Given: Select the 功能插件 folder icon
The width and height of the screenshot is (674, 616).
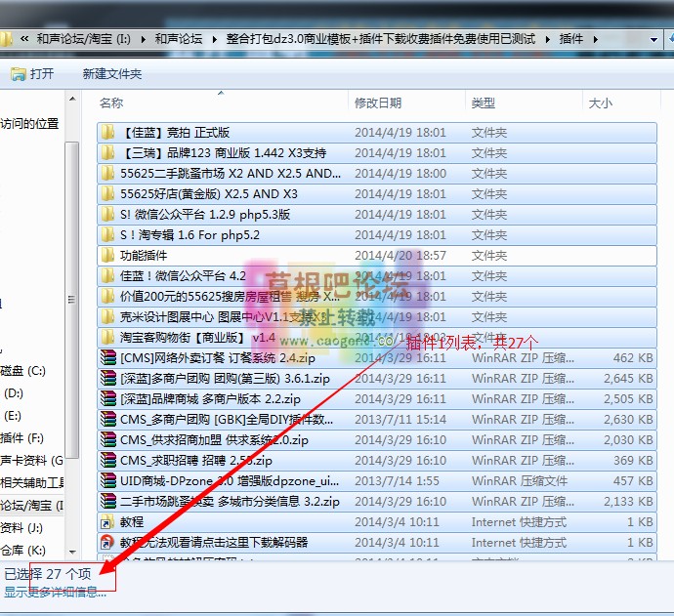Looking at the screenshot, I should coord(107,256).
